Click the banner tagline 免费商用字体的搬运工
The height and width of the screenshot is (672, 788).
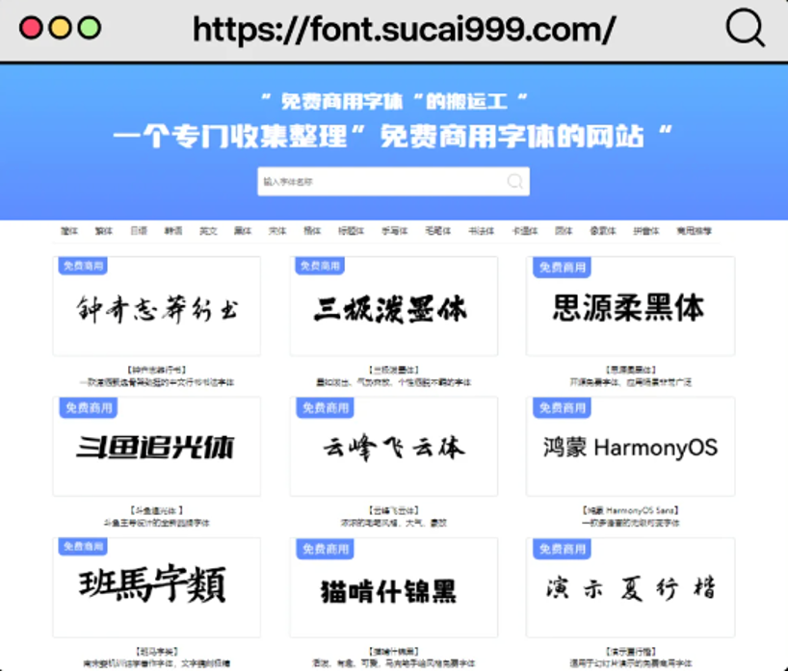[x=394, y=101]
